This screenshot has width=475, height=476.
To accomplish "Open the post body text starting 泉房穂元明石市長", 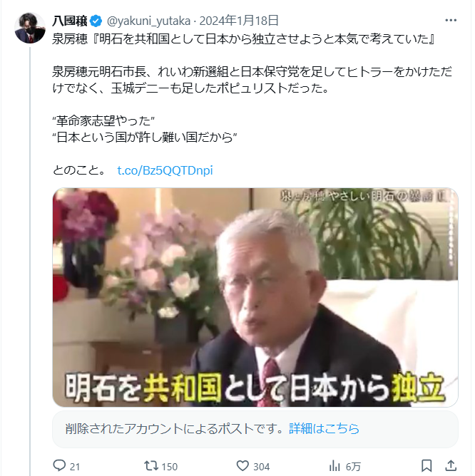I will 252,80.
